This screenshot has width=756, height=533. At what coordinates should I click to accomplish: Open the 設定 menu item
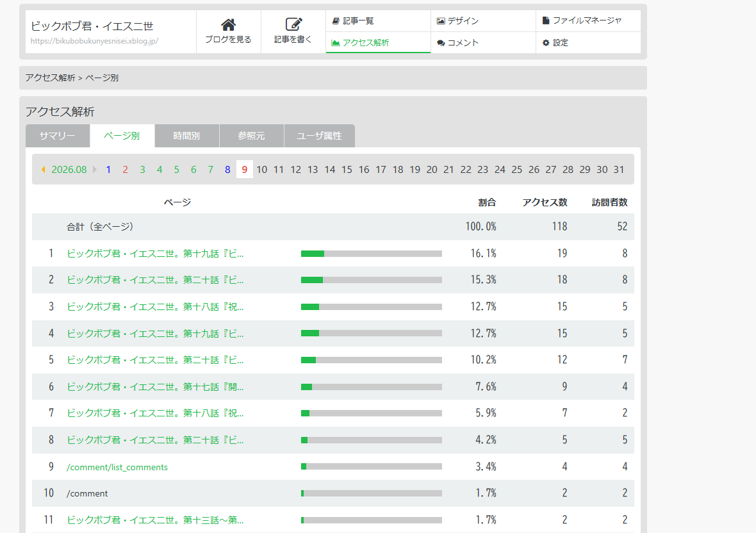[x=588, y=43]
